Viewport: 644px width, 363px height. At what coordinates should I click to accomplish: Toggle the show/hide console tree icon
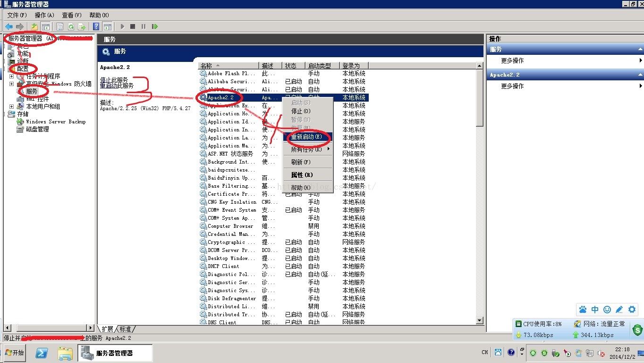46,27
